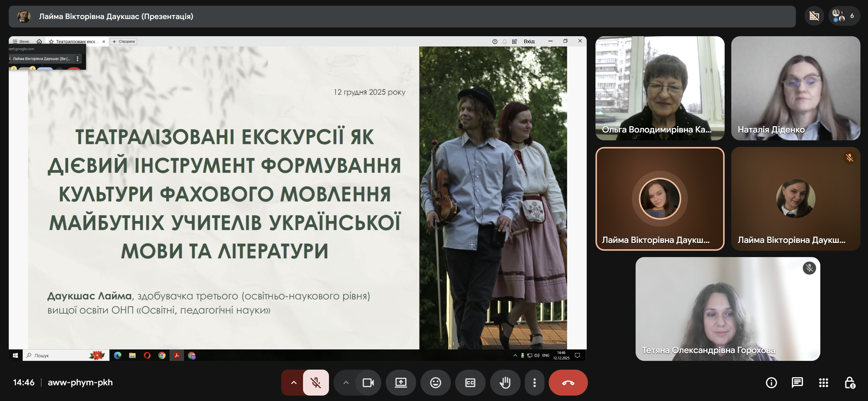
Task: Toggle the camera on or off
Action: coord(368,383)
